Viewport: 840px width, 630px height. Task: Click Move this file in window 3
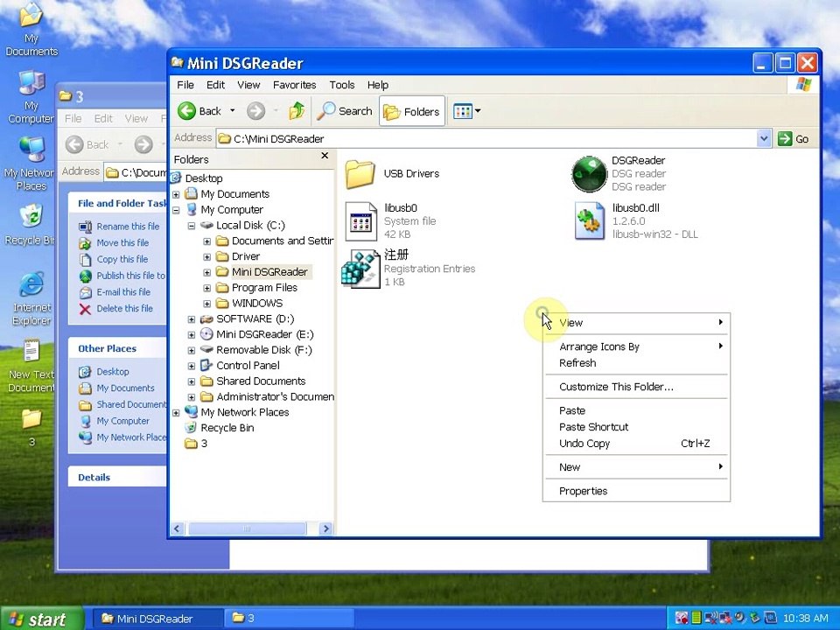pyautogui.click(x=122, y=242)
